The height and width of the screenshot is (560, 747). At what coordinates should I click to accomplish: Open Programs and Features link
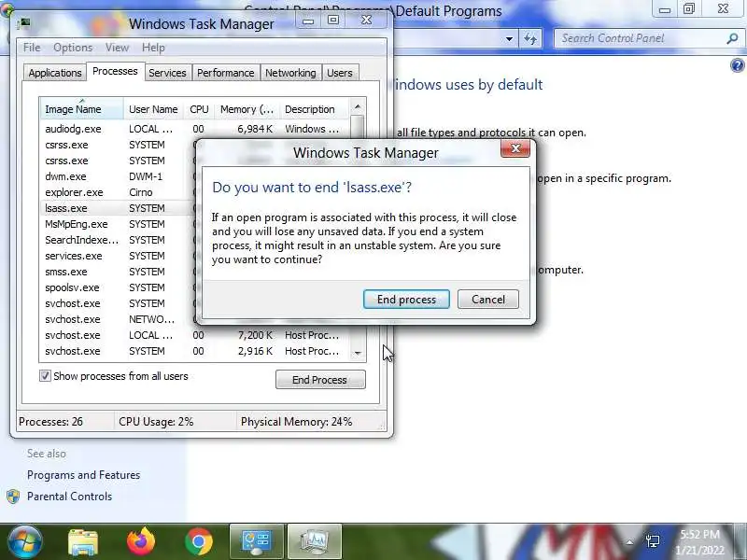point(83,475)
